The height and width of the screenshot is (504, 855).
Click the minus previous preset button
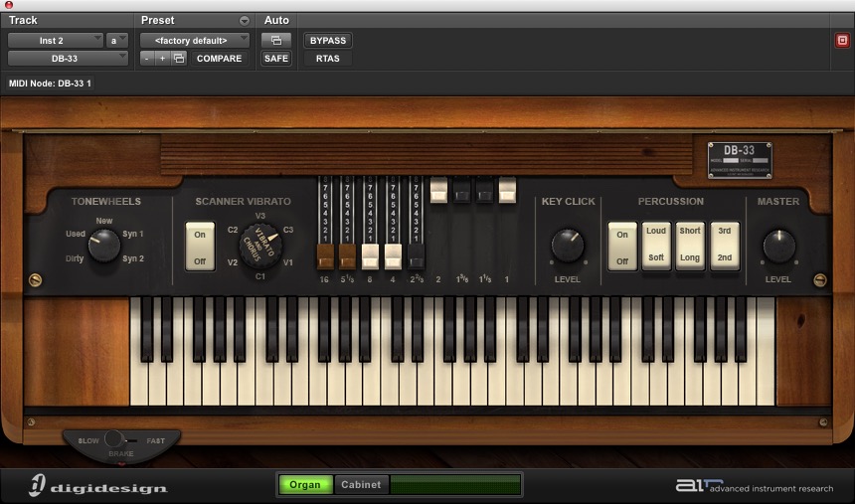point(147,59)
